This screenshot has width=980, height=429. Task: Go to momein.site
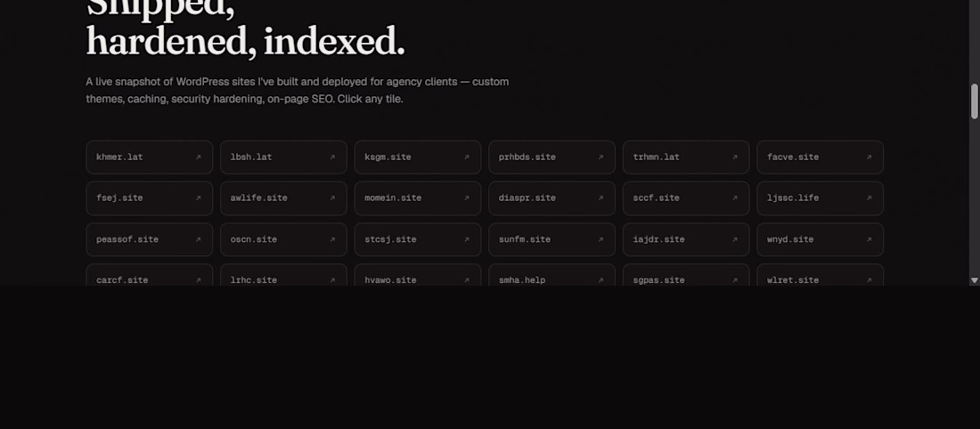(418, 198)
